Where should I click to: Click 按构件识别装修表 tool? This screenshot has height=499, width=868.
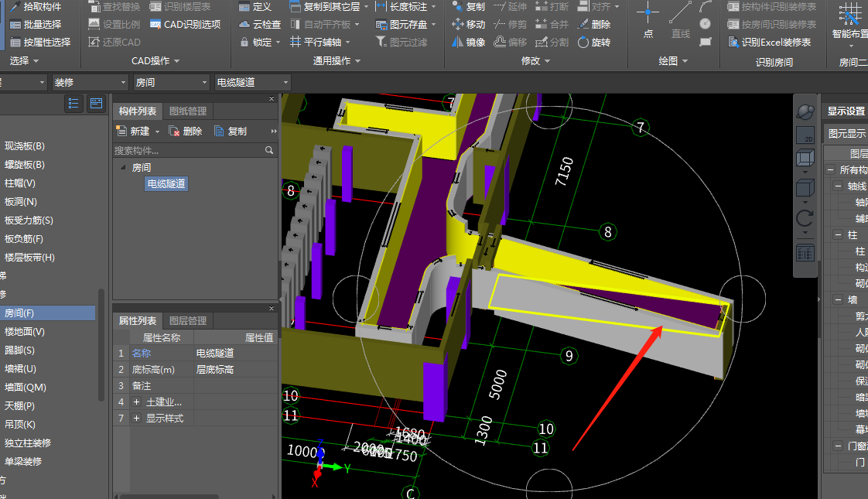tap(771, 7)
